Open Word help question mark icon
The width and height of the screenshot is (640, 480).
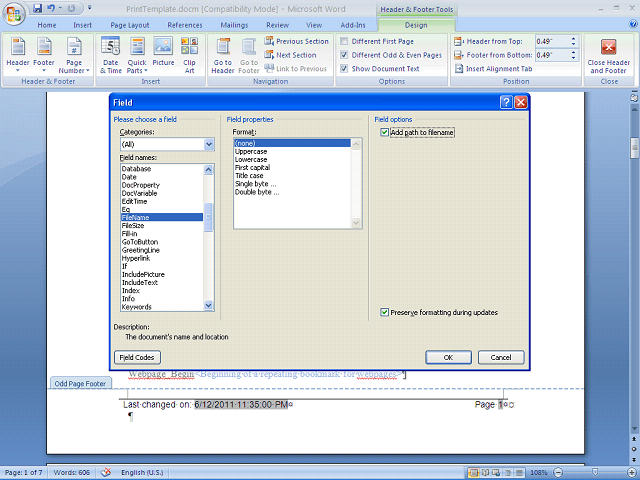[x=633, y=24]
